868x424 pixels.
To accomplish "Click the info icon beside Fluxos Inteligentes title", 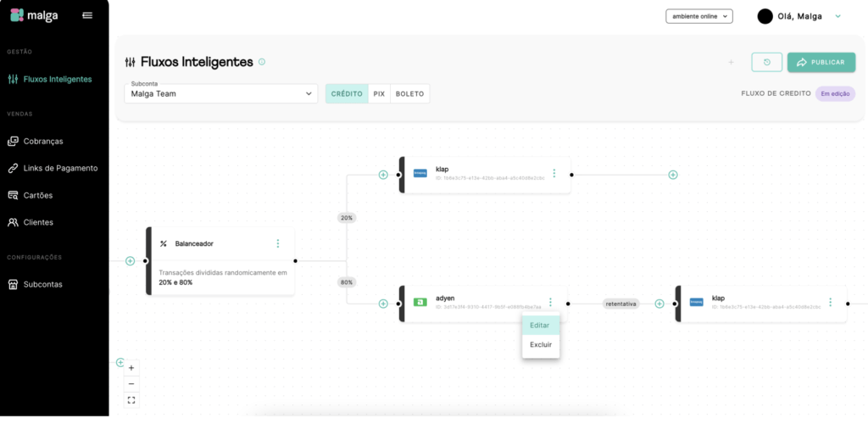I will 262,62.
